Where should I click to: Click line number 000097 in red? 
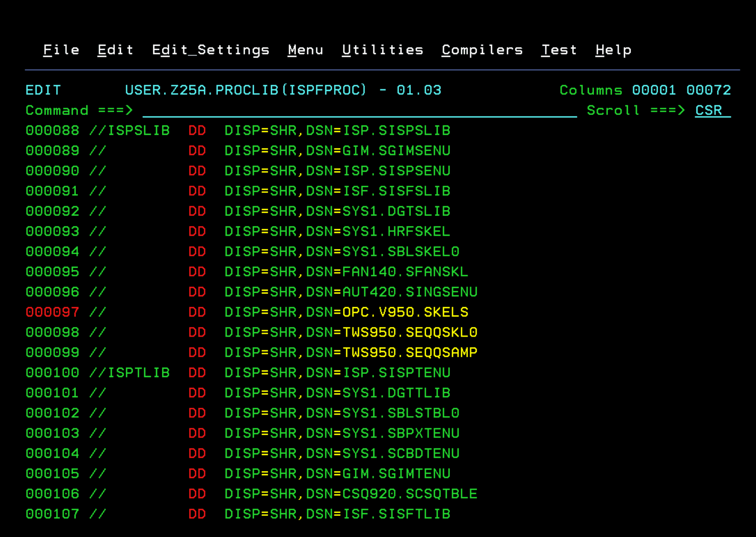click(x=53, y=312)
